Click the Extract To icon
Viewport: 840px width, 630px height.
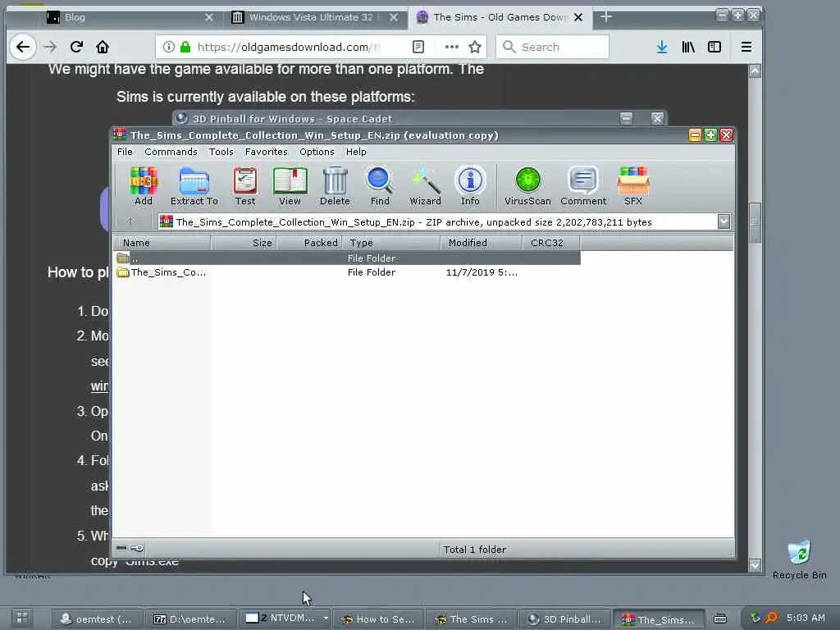click(x=194, y=186)
